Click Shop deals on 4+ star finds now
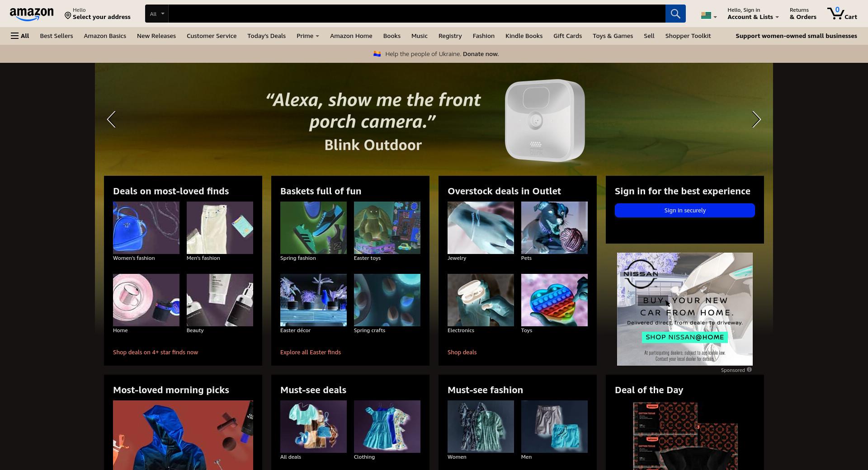The width and height of the screenshot is (868, 470). click(x=156, y=352)
